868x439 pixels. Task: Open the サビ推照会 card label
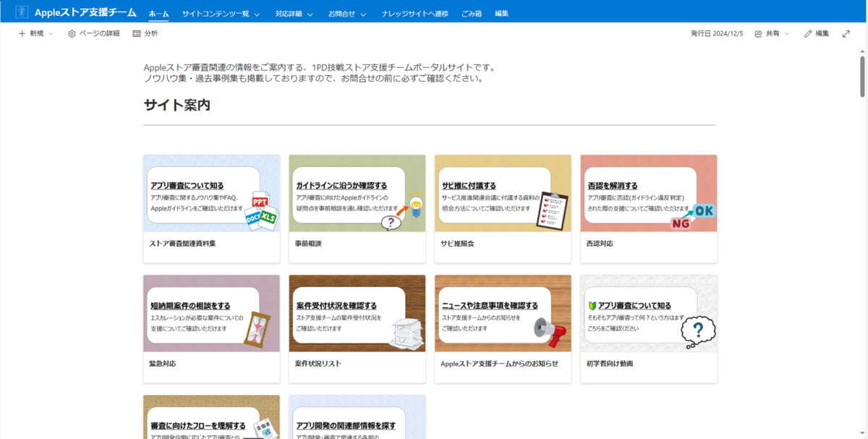457,244
